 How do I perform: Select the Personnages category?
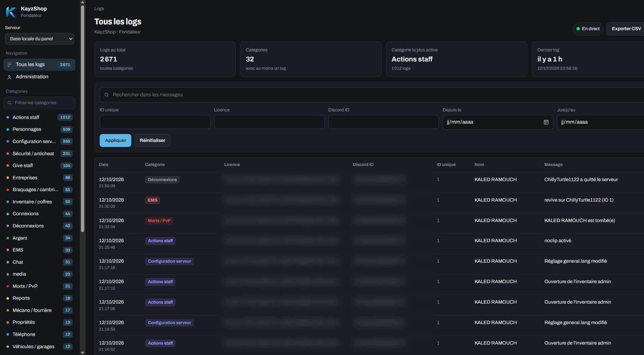[x=40, y=129]
